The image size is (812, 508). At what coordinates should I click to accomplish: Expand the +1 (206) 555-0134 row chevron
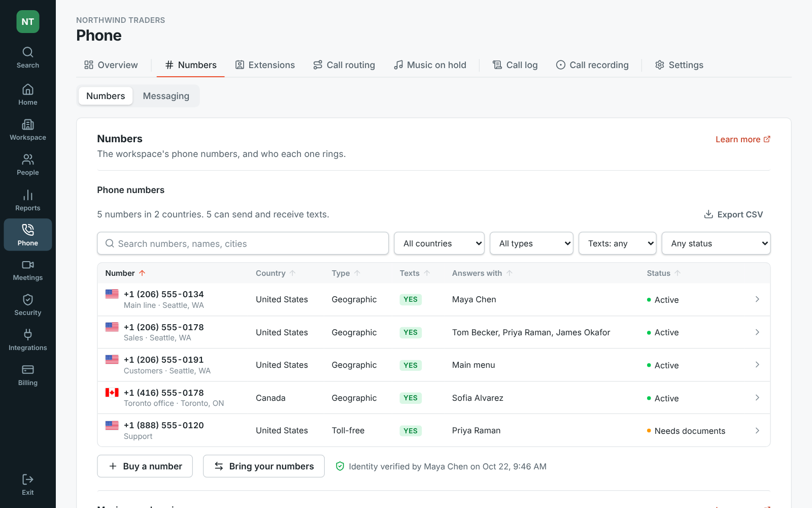pos(757,299)
